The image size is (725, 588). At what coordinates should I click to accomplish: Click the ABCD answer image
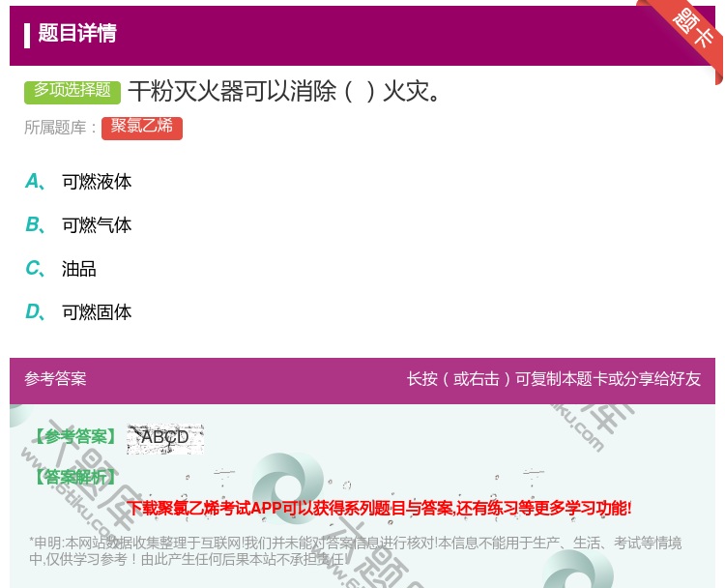[x=165, y=438]
